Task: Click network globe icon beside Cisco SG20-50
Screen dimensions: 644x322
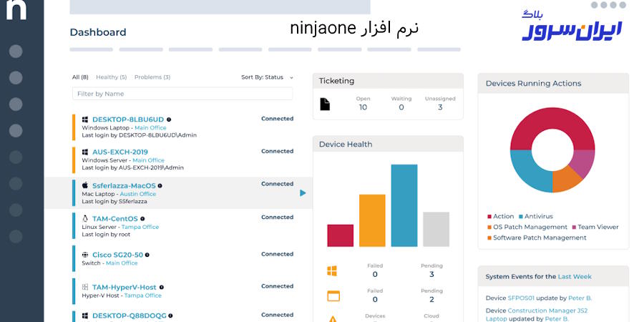Action: pyautogui.click(x=85, y=255)
